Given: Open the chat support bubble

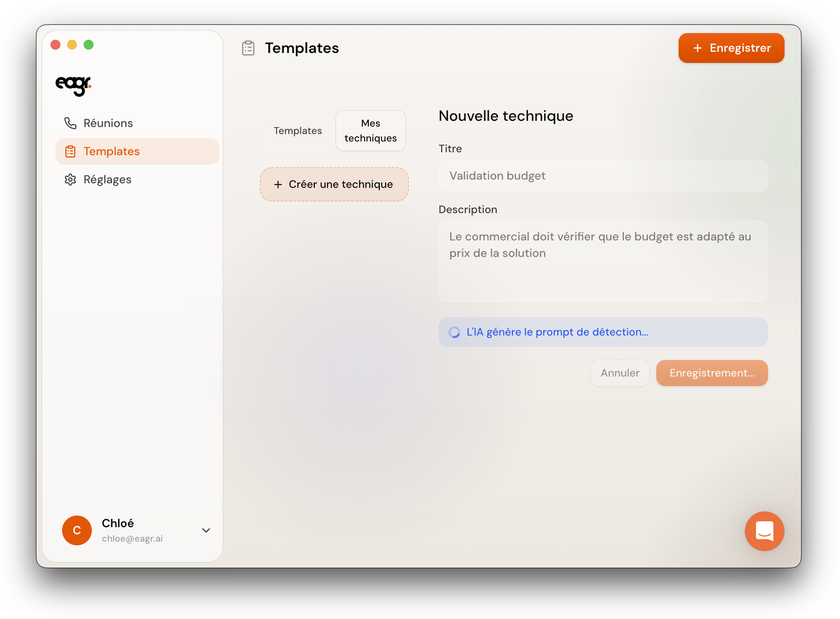Looking at the screenshot, I should point(764,531).
